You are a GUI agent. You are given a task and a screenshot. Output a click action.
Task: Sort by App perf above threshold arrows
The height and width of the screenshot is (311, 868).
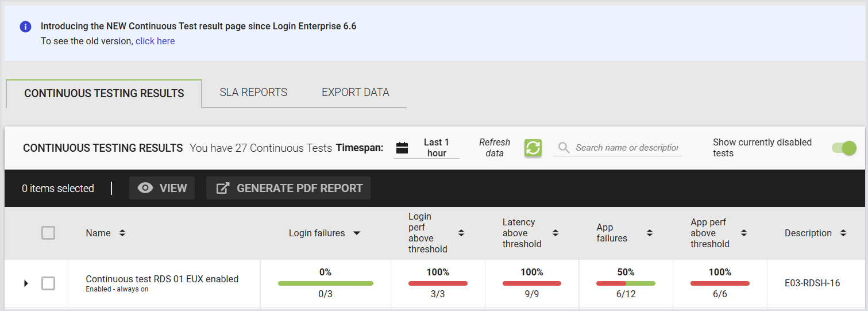(744, 233)
